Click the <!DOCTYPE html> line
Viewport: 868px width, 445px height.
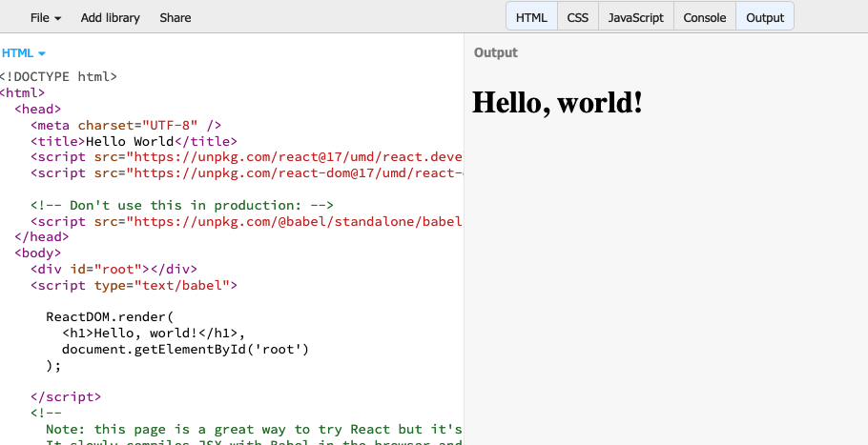(x=57, y=77)
